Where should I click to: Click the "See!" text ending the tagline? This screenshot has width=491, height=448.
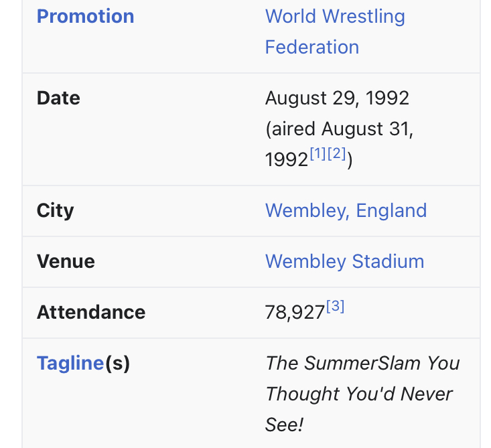coord(284,425)
